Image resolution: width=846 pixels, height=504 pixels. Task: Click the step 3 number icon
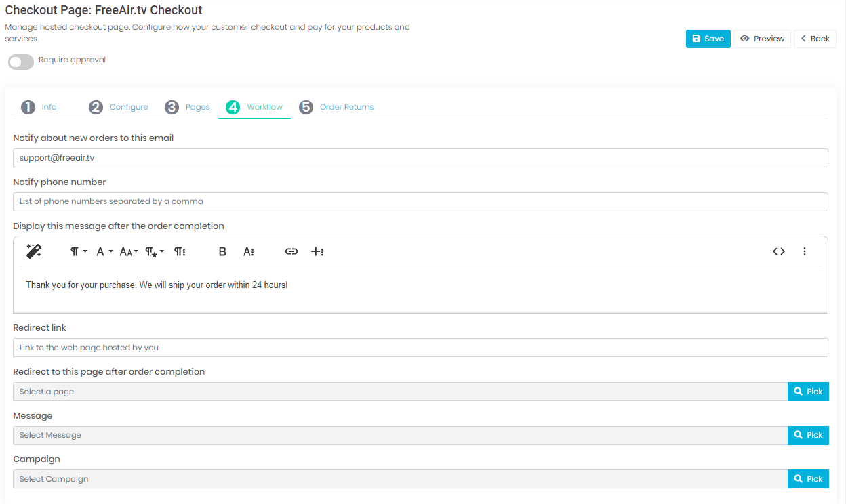click(172, 107)
